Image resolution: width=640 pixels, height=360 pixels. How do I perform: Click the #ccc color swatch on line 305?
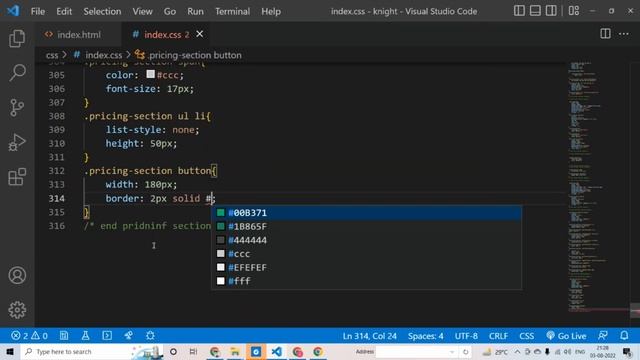151,74
